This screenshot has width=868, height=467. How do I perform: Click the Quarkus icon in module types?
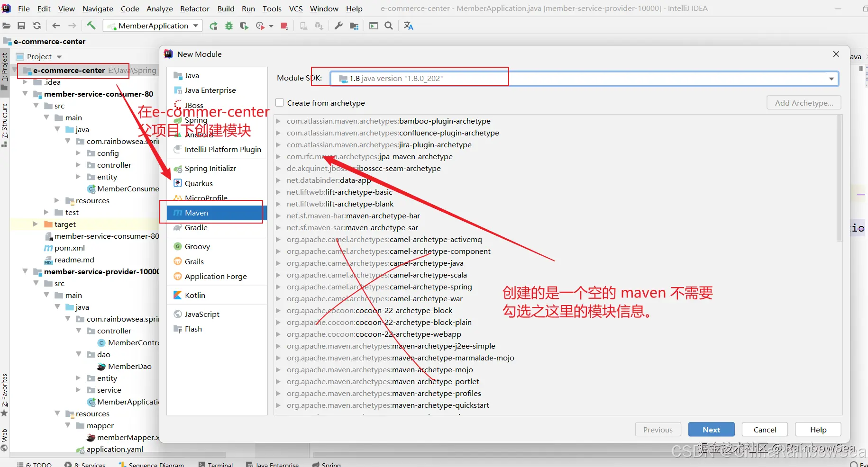[x=178, y=183]
